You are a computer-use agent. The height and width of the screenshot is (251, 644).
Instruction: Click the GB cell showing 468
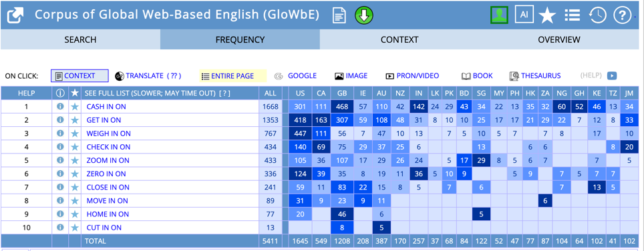click(x=342, y=107)
